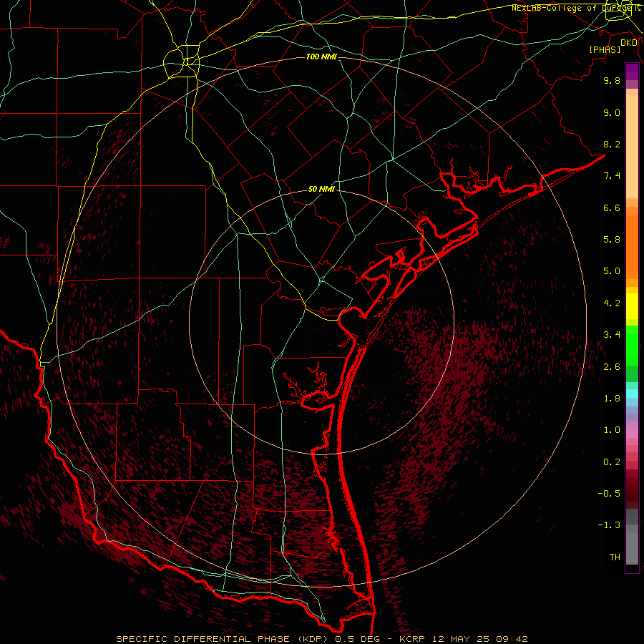
Task: Click the 0.2 scale value
Action: [612, 462]
